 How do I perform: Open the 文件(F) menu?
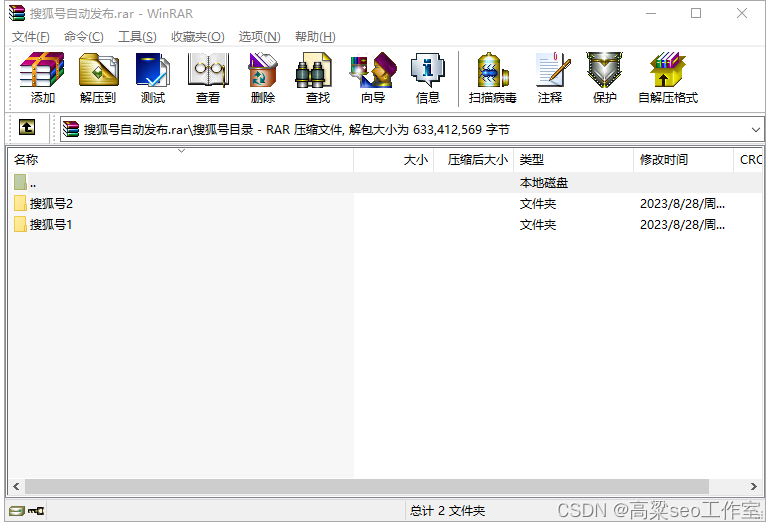pos(31,37)
